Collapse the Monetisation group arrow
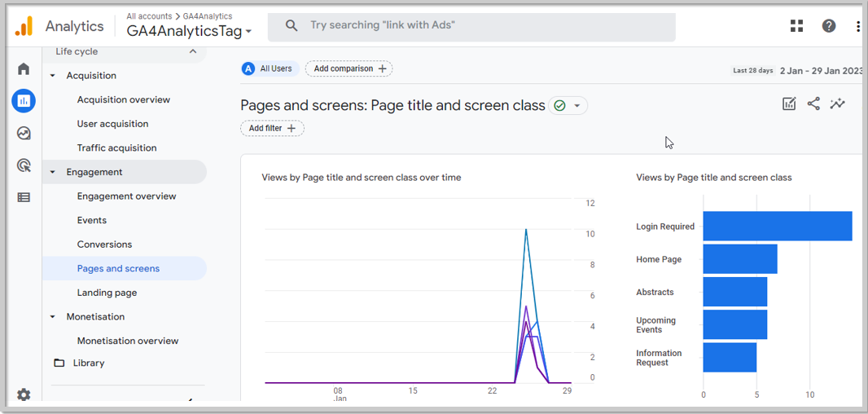868x414 pixels. (53, 317)
